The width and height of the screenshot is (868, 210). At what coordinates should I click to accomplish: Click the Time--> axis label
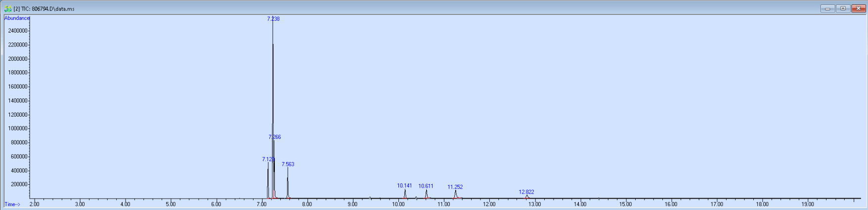pyautogui.click(x=12, y=205)
